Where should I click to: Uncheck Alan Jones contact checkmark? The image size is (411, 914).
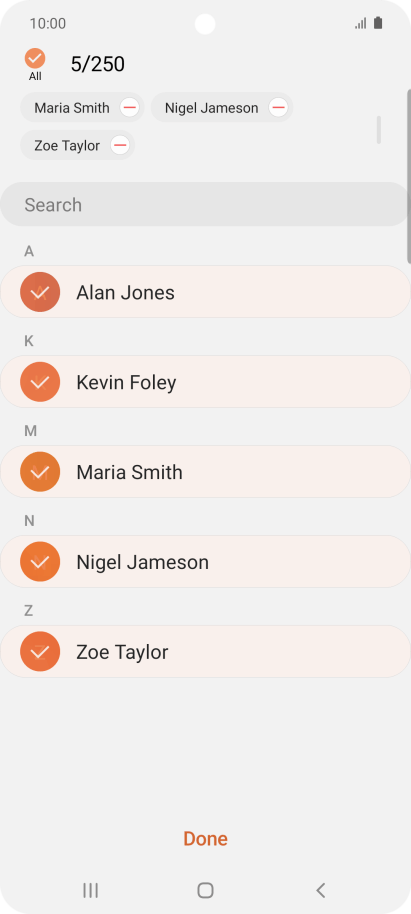point(40,292)
